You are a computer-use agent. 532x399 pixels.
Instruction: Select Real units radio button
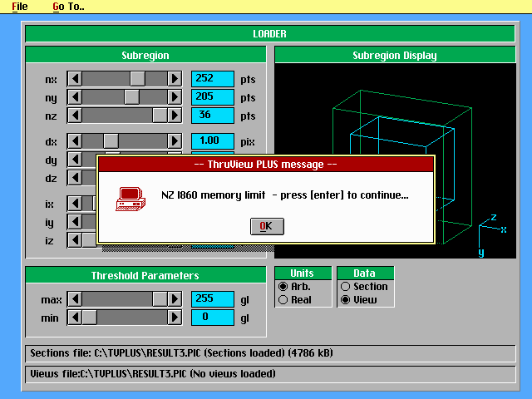click(x=283, y=300)
